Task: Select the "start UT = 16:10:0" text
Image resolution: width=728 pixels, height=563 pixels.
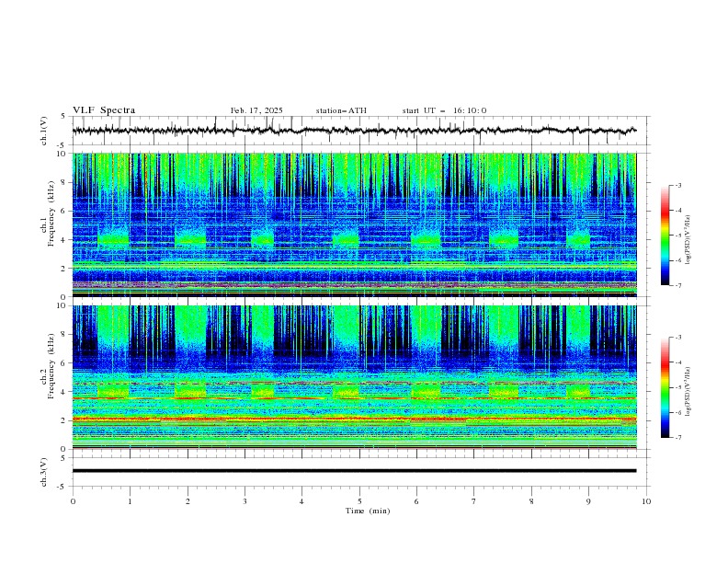Action: click(x=444, y=110)
